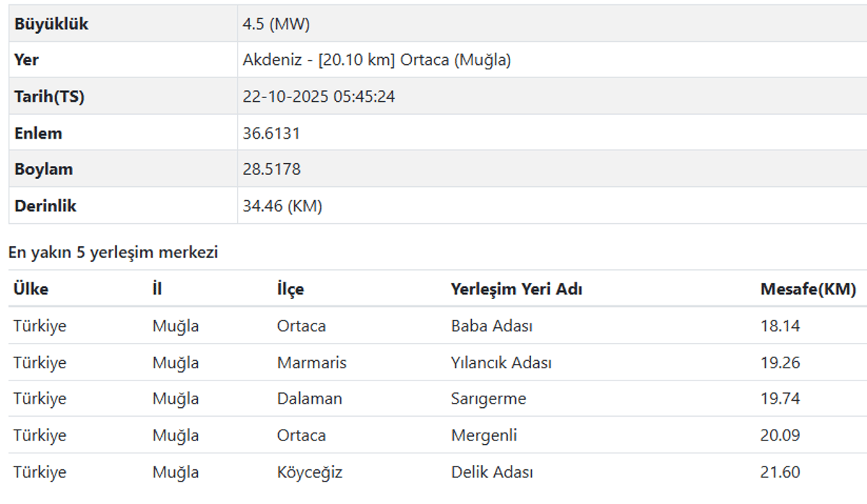
Task: Click the Mergenli settlement cell
Action: pyautogui.click(x=484, y=435)
